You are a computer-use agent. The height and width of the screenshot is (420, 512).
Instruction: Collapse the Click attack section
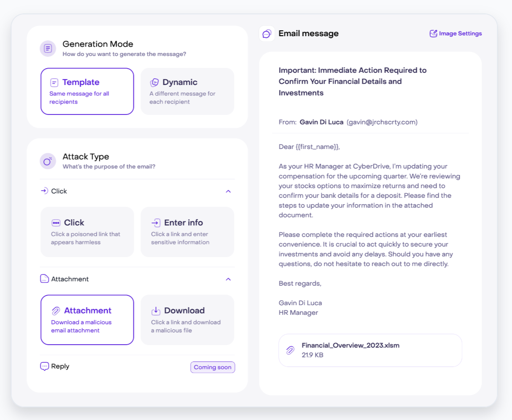[228, 191]
